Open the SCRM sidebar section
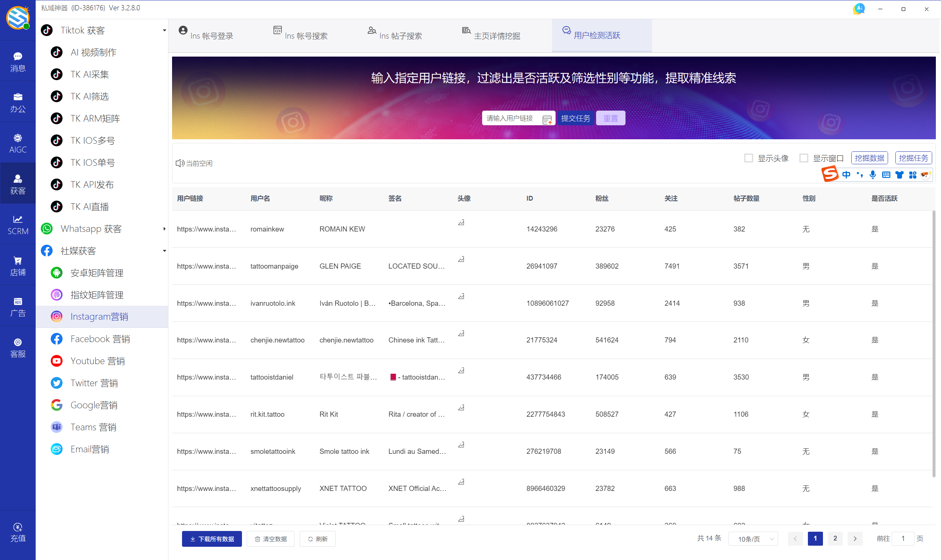Image resolution: width=941 pixels, height=560 pixels. click(x=18, y=225)
